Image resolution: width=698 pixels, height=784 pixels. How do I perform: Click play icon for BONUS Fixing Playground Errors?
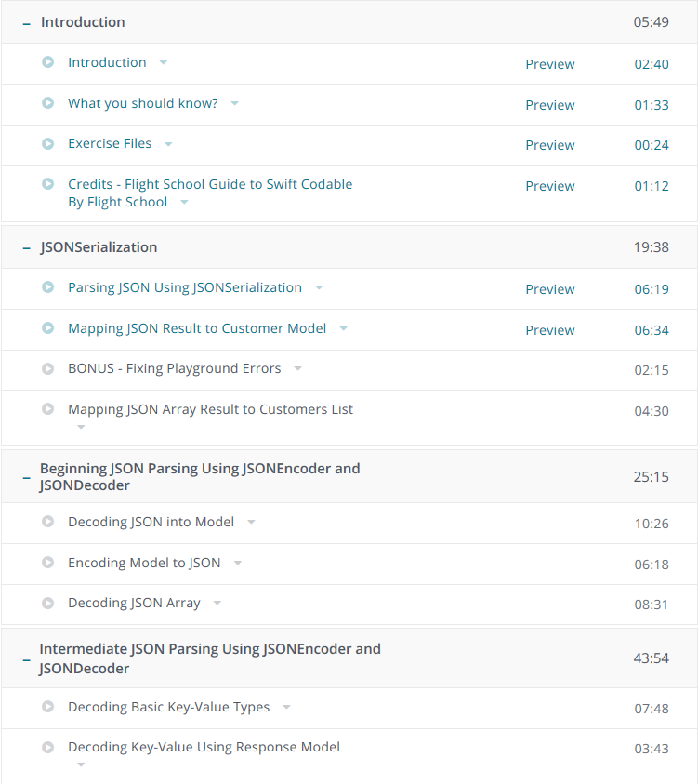[x=48, y=368]
